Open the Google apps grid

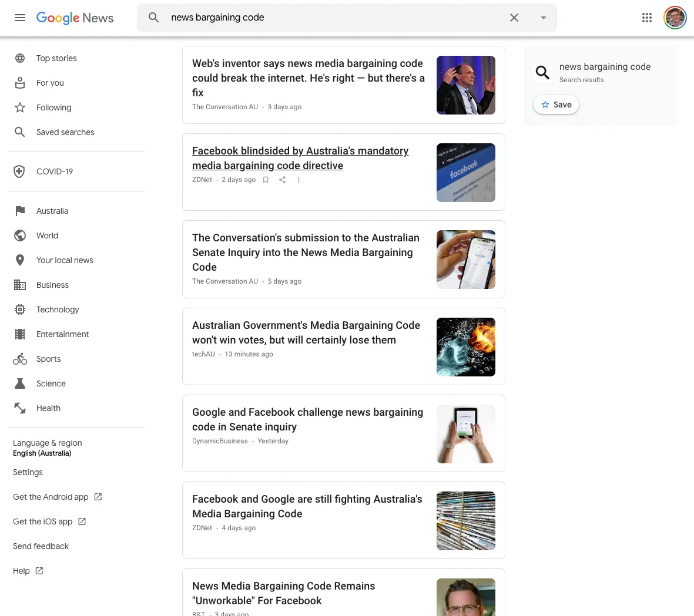(646, 18)
